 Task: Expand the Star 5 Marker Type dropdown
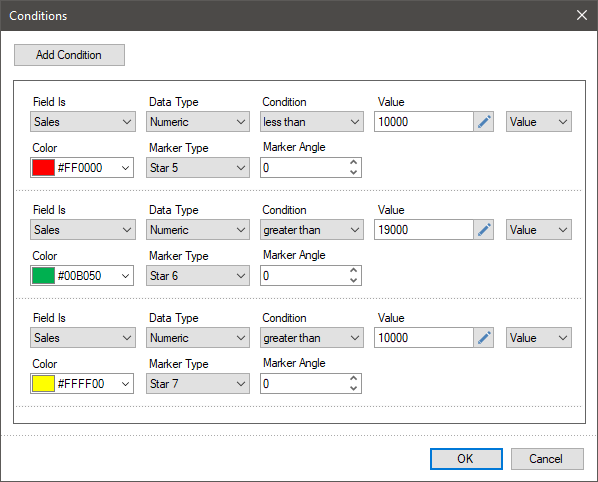tap(198, 167)
